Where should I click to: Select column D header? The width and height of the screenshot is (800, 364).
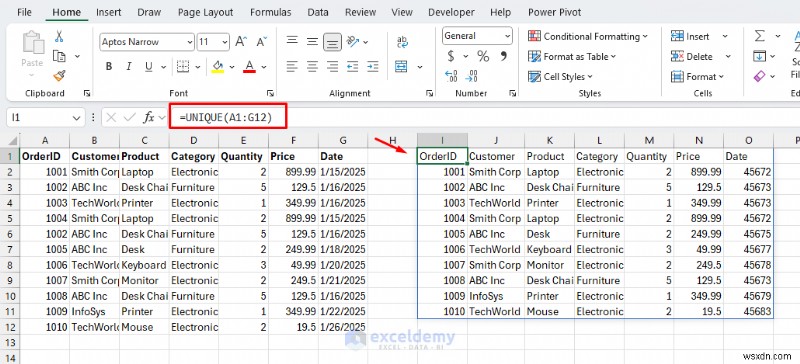point(194,140)
